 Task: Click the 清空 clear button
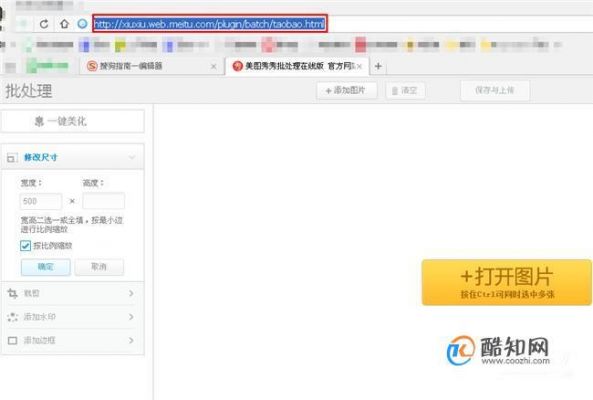click(x=405, y=91)
